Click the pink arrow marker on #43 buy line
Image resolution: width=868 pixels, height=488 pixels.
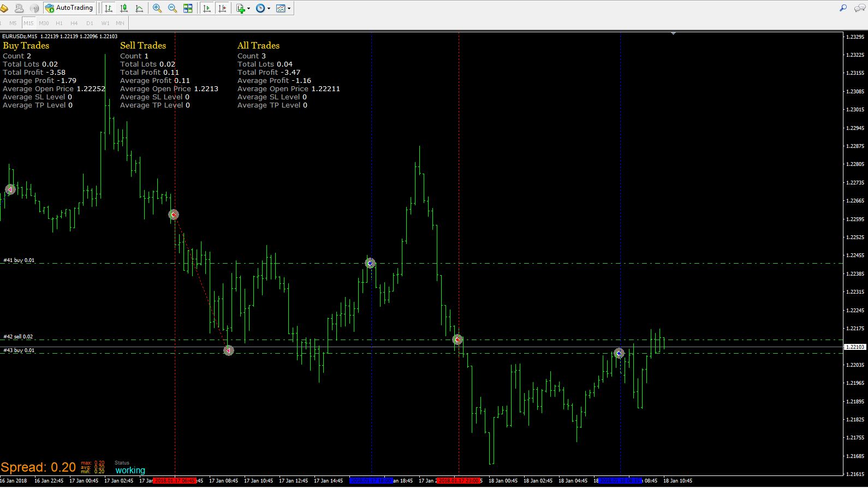pyautogui.click(x=229, y=350)
